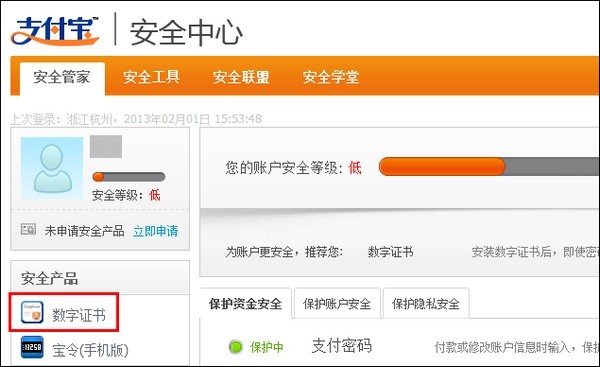Select 宝令(手机版) in the products list

[x=90, y=350]
